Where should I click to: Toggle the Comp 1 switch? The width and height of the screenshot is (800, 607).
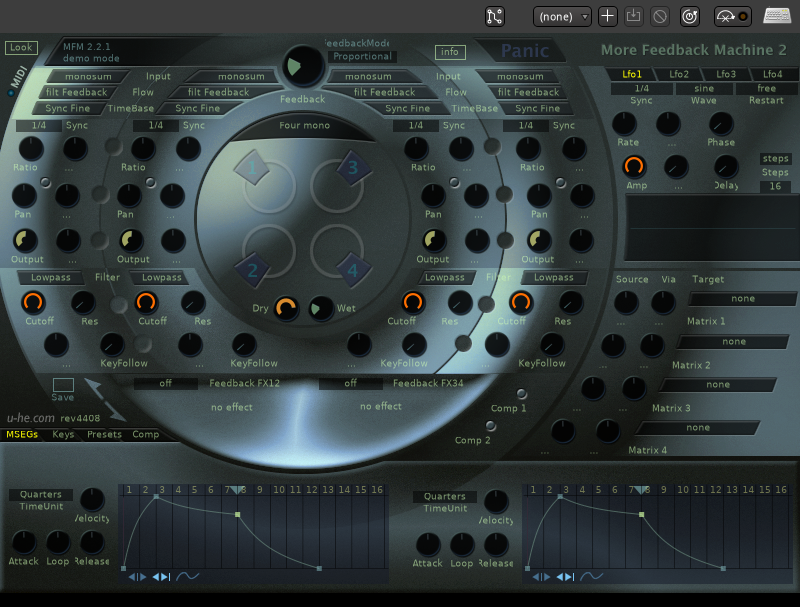[521, 393]
